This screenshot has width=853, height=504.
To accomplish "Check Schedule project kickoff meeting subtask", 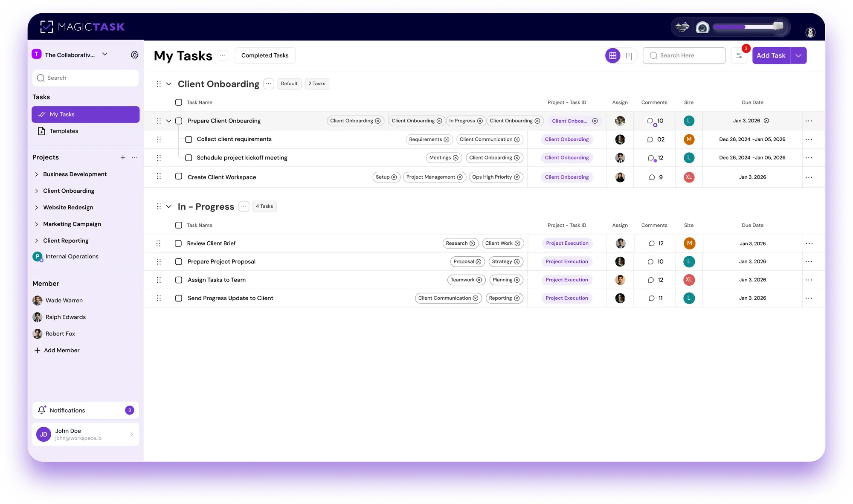I will click(189, 158).
